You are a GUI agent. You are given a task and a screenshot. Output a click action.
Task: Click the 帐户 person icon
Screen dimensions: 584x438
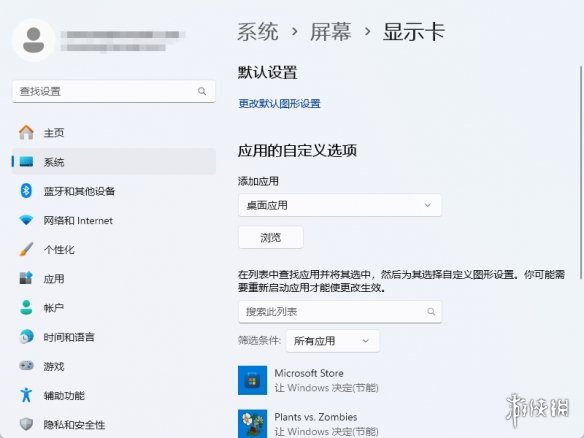[26, 308]
